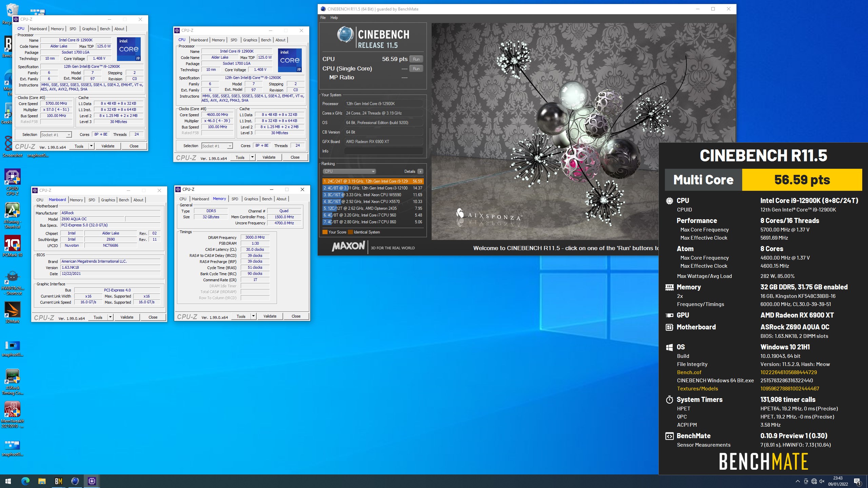Open the notification center icon
This screenshot has height=488, width=868.
tap(857, 481)
